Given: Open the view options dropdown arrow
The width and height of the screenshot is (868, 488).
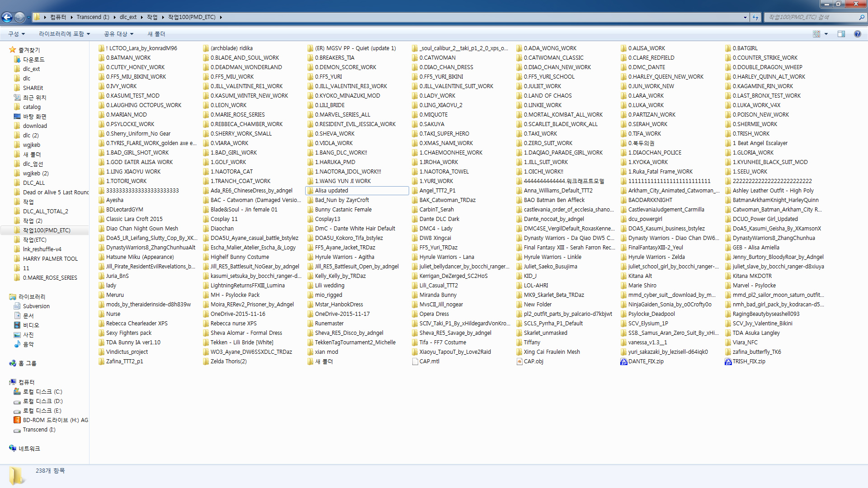Looking at the screenshot, I should (826, 34).
